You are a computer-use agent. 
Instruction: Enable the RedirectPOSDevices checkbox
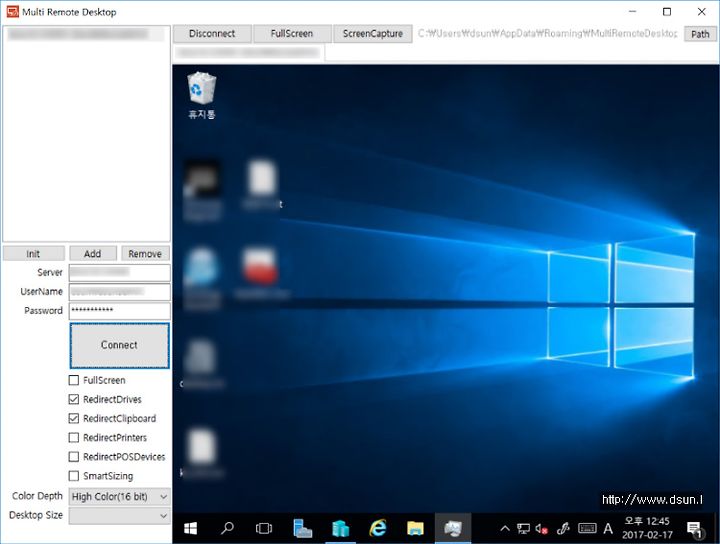[x=73, y=457]
